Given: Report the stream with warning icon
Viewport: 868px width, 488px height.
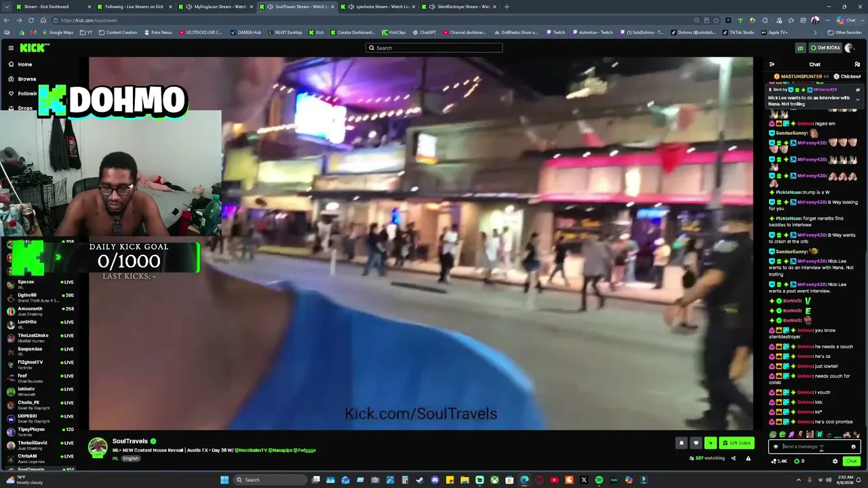Looking at the screenshot, I should coord(748,458).
